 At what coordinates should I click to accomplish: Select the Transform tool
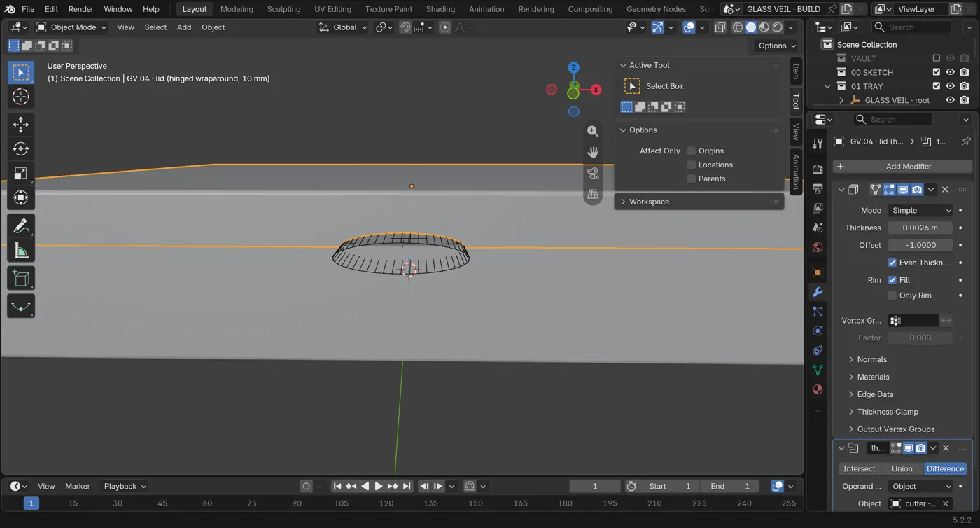click(x=21, y=197)
